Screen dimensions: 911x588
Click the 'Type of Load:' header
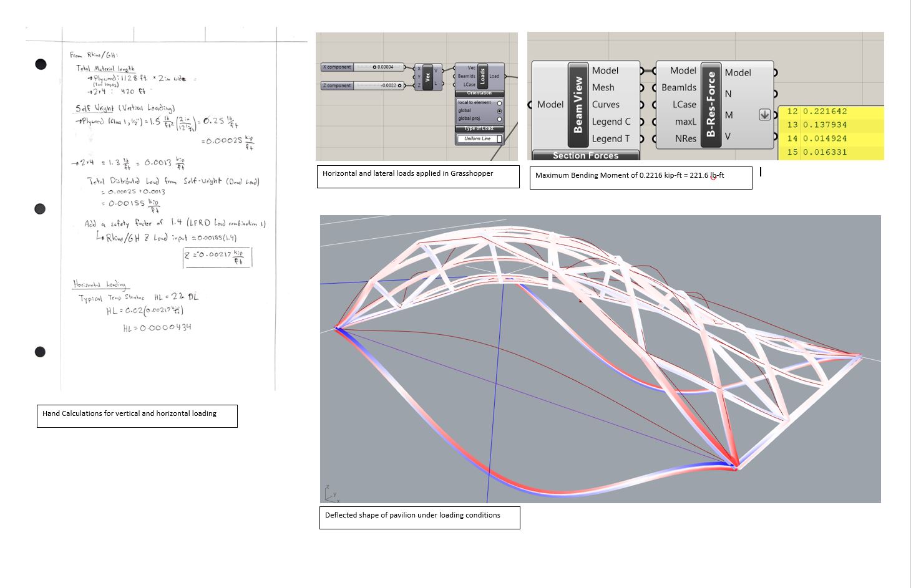[479, 128]
